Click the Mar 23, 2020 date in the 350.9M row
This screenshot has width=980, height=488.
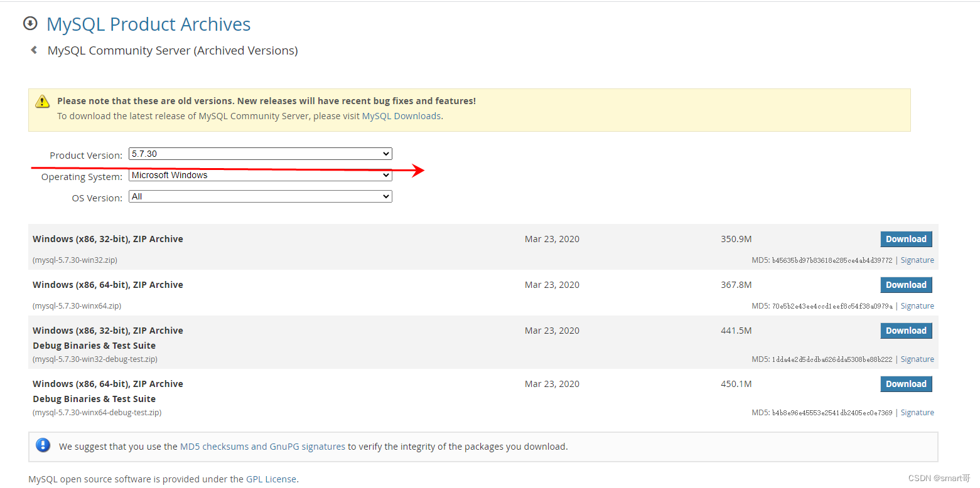[x=552, y=239]
